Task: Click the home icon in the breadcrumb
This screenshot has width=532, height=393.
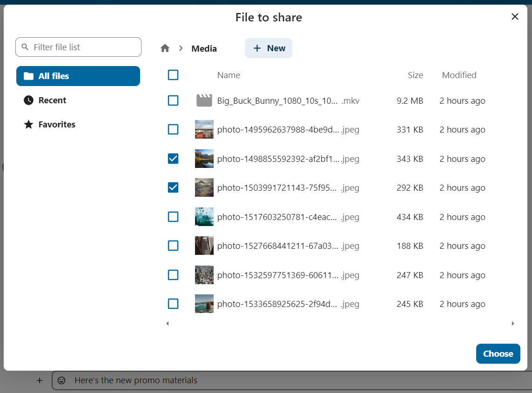Action: point(165,48)
